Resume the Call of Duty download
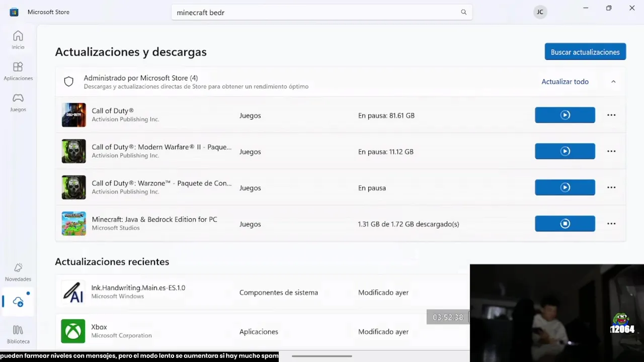The height and width of the screenshot is (362, 644). tap(565, 115)
